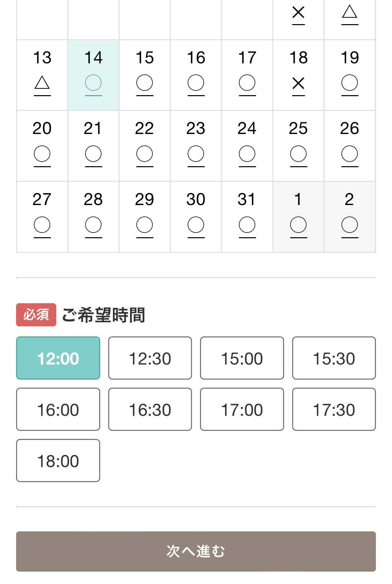Choose the 12:30 time option
The width and height of the screenshot is (392, 584).
pos(150,358)
